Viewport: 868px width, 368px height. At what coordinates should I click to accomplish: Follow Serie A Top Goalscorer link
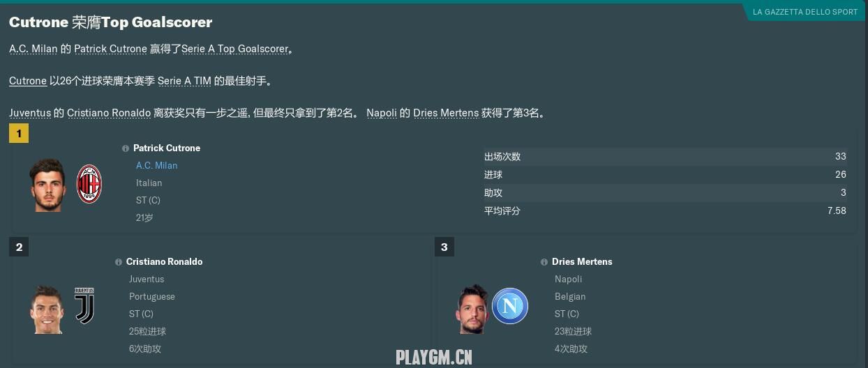[x=235, y=49]
